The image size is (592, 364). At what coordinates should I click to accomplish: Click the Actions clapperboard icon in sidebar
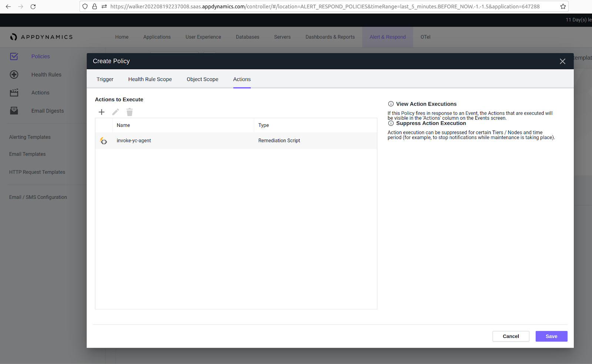[x=14, y=93]
